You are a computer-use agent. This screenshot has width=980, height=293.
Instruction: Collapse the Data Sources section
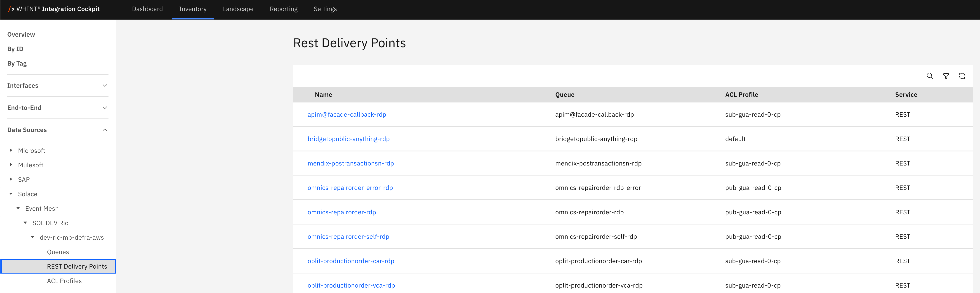click(x=105, y=130)
